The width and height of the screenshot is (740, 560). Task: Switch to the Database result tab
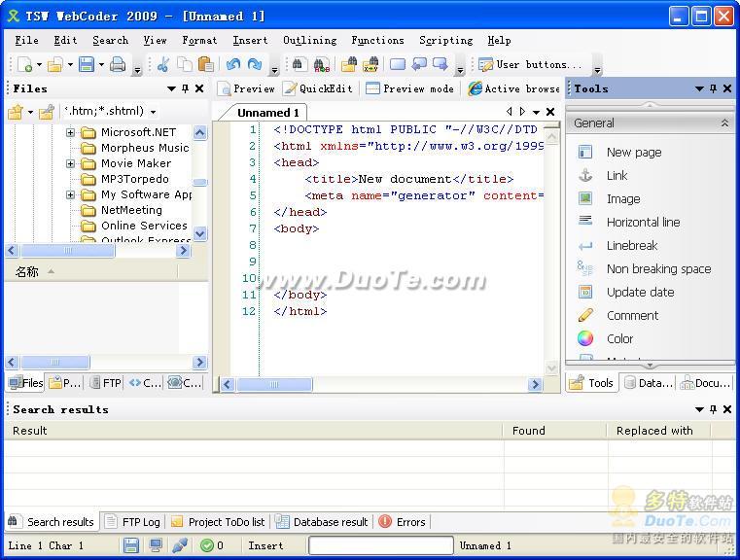322,522
